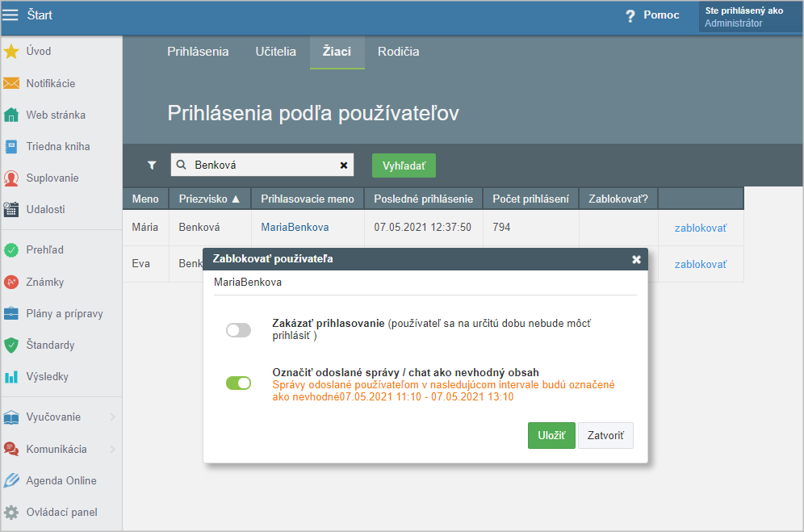
Task: Switch to the Rodičia tab
Action: (x=398, y=52)
